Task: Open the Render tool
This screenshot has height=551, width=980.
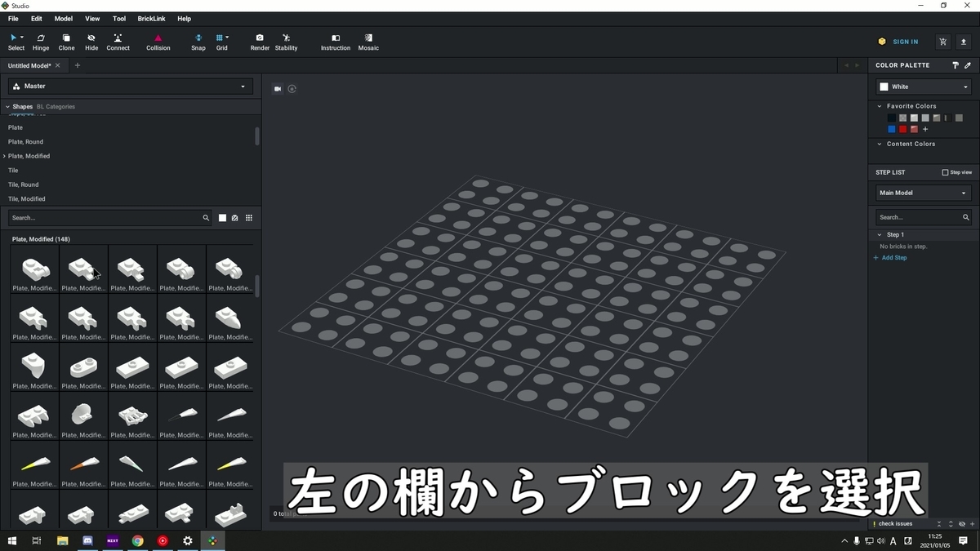Action: point(260,42)
